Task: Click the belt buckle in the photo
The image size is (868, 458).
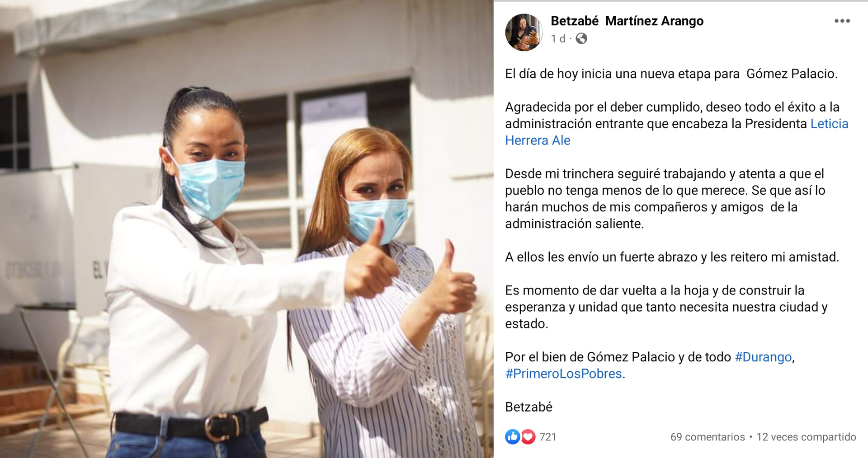Action: click(221, 426)
